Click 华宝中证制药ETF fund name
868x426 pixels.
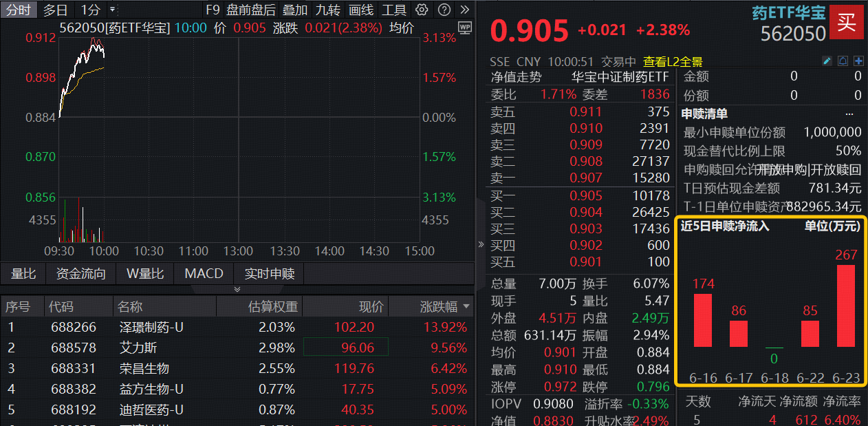click(620, 77)
